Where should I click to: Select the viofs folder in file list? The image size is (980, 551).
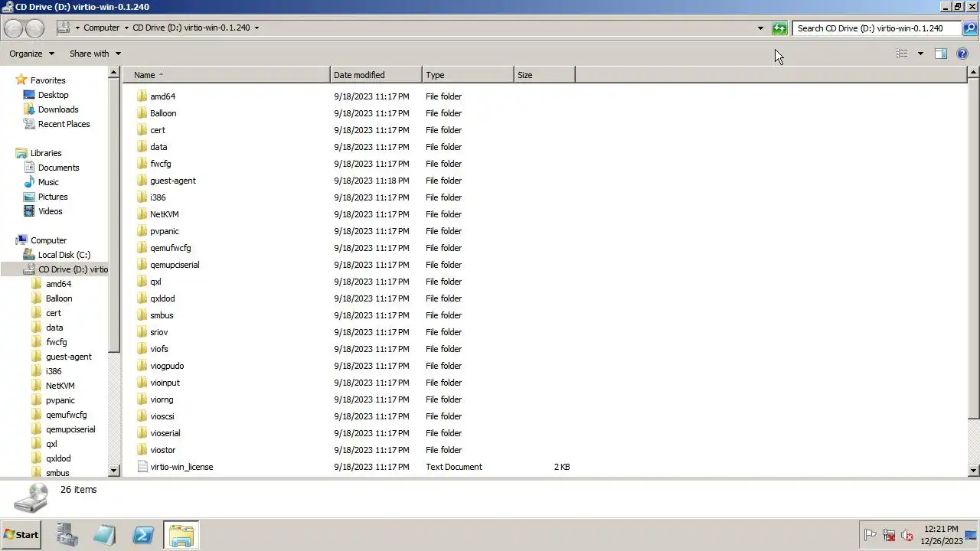point(158,349)
